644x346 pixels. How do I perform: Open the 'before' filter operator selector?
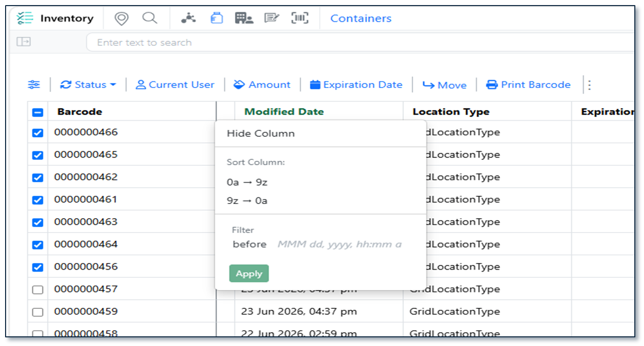click(250, 244)
